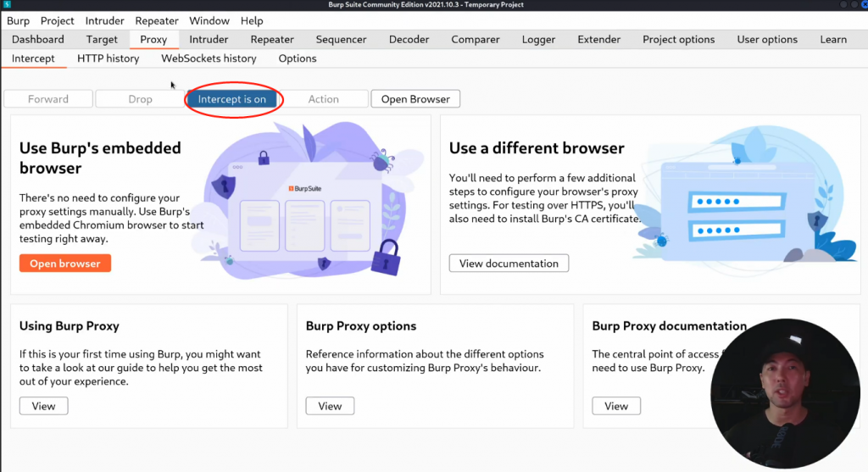
Task: Click the Forward button
Action: click(x=48, y=99)
